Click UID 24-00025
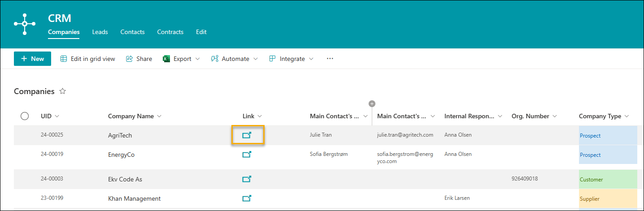 point(52,134)
